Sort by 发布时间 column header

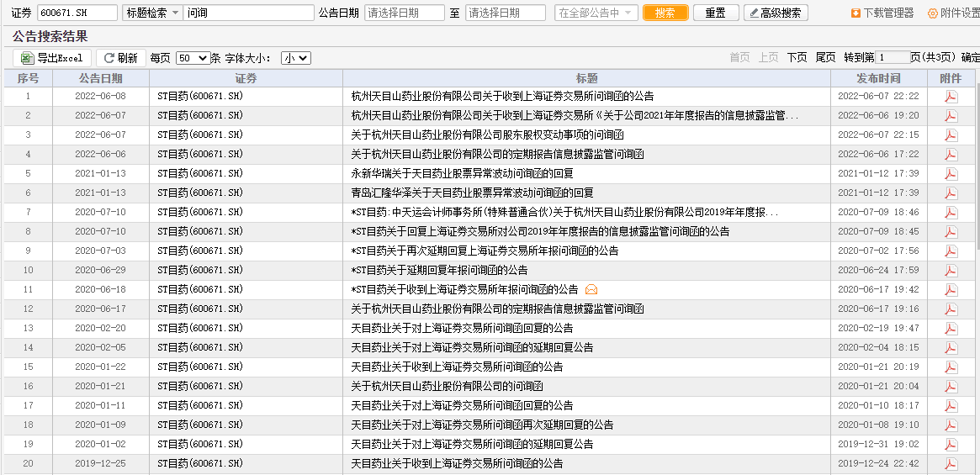(878, 78)
